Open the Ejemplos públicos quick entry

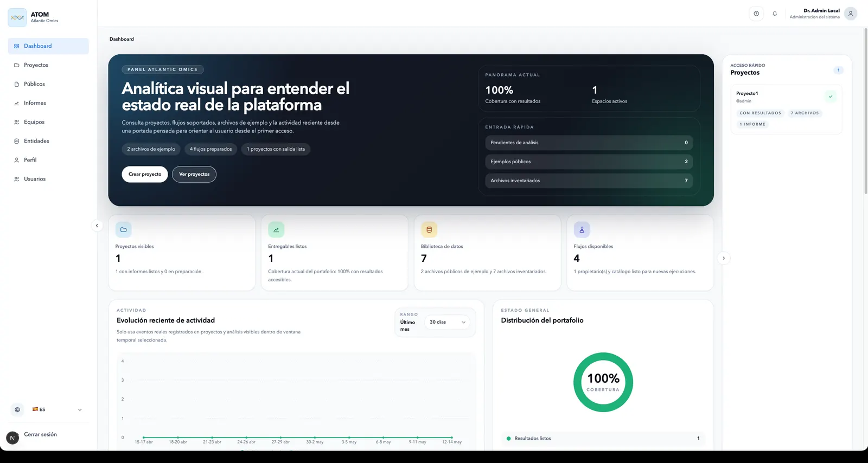coord(589,162)
